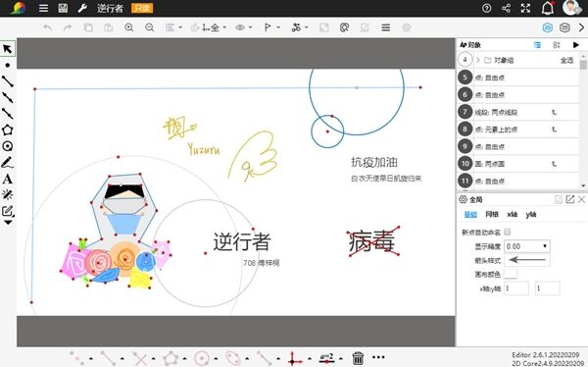
Task: Open the notifications bell
Action: (x=548, y=8)
